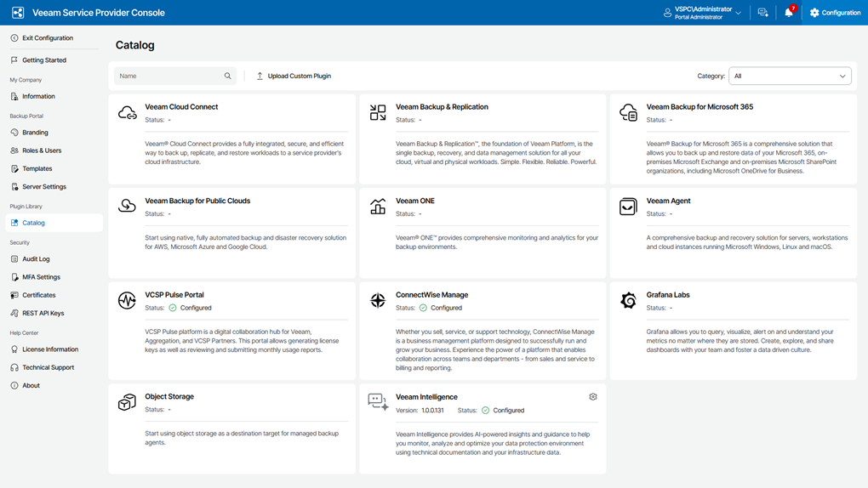Click the Veeam Intelligence plugin icon

pyautogui.click(x=378, y=402)
